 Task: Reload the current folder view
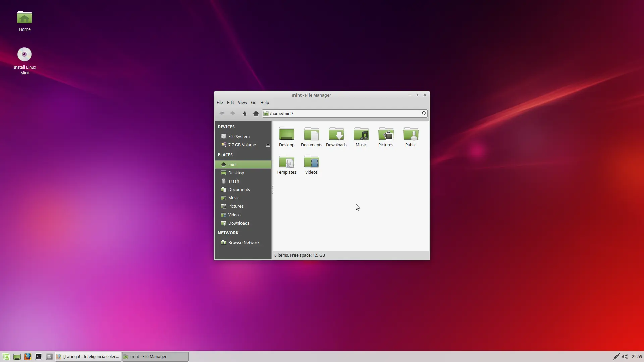tap(423, 113)
